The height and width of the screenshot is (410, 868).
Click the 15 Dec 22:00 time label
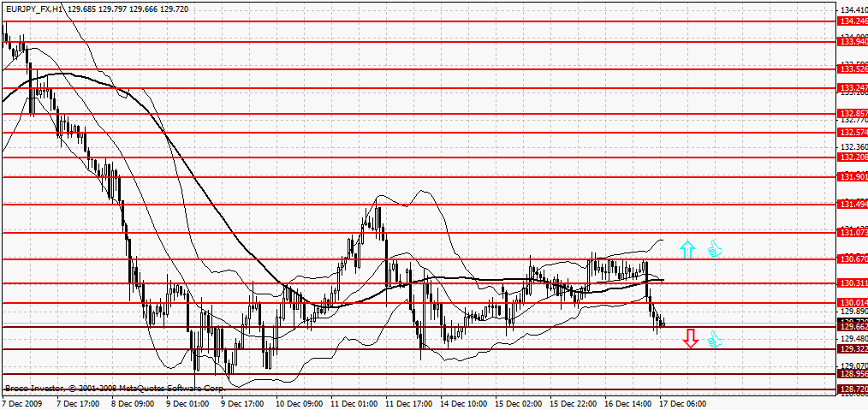coord(574,404)
